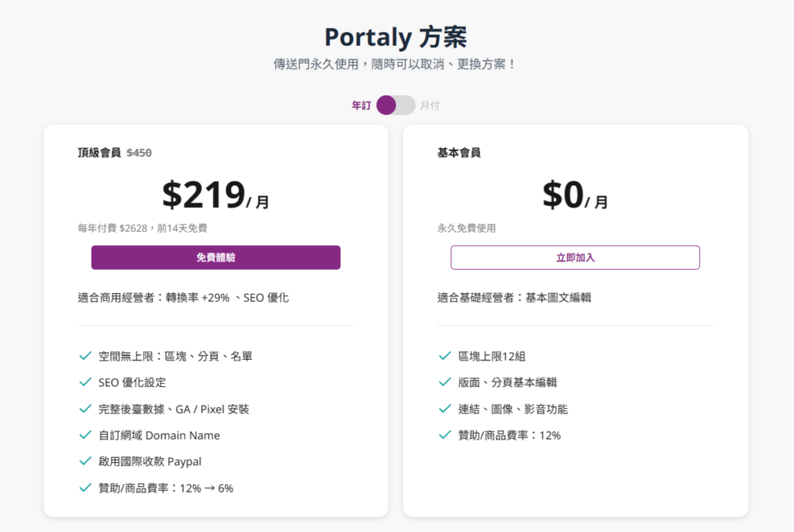Click the Portaly 方案 heading
This screenshot has width=794, height=532.
point(395,37)
